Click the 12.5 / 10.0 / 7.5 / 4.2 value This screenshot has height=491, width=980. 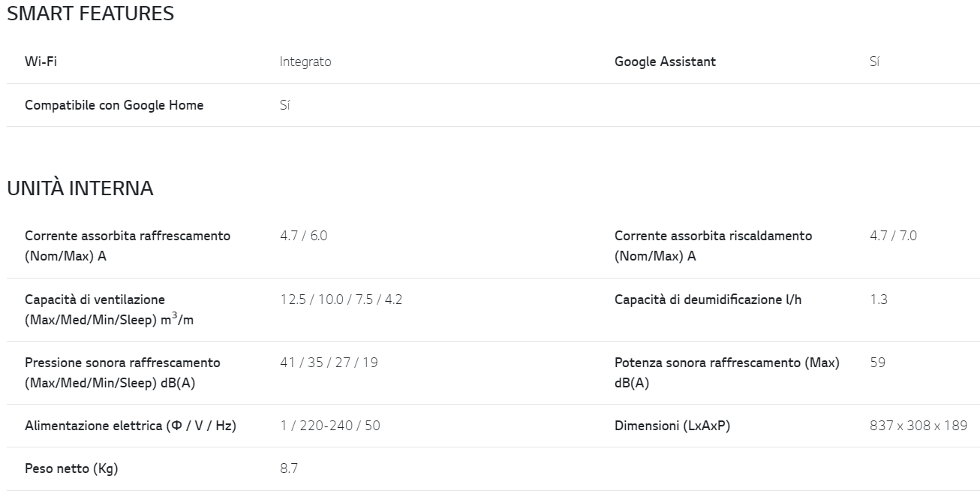point(341,300)
